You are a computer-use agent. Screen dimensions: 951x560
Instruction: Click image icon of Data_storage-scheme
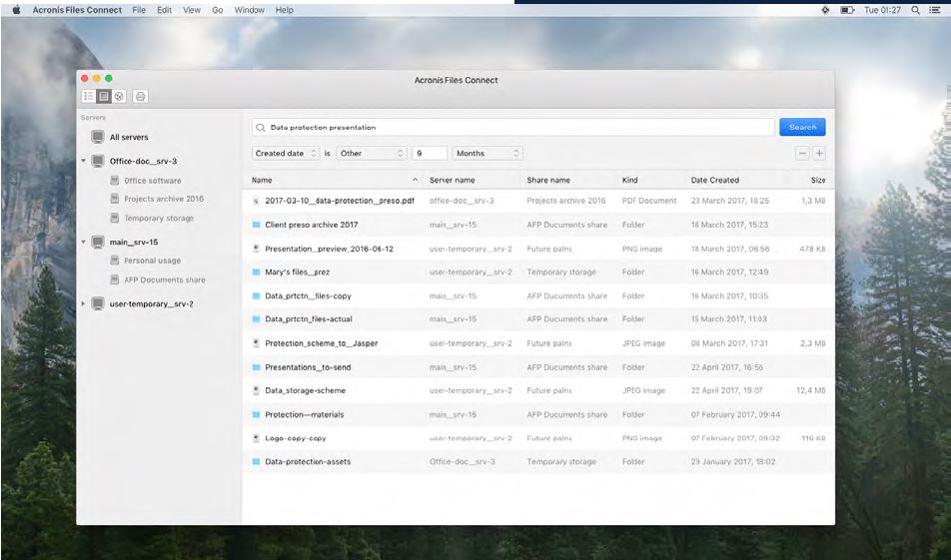coord(256,390)
